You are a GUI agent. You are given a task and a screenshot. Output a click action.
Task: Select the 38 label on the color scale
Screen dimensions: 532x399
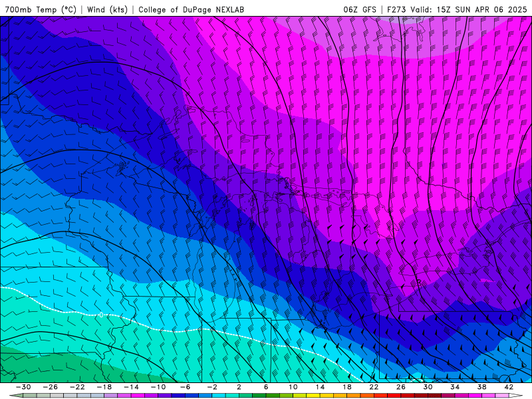(481, 387)
